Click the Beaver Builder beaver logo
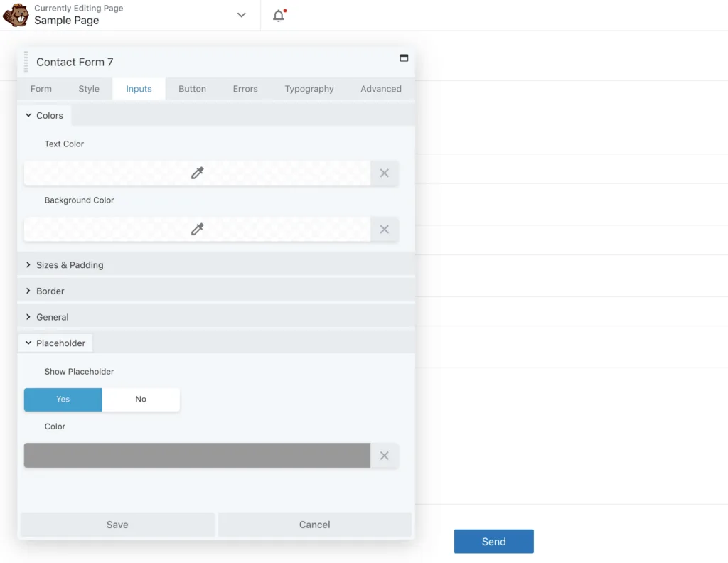Viewport: 728px width, 563px height. pyautogui.click(x=16, y=15)
